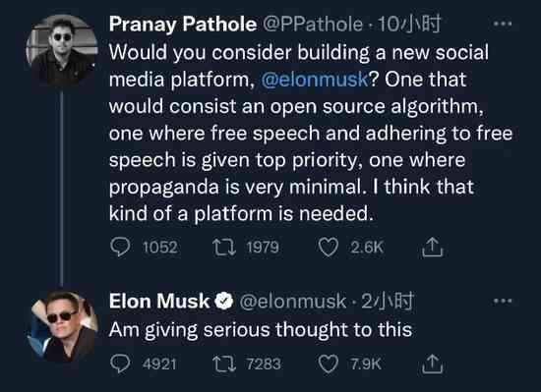The height and width of the screenshot is (392, 541).
Task: Click the @elonmusk handle beside verified badge
Action: (293, 302)
